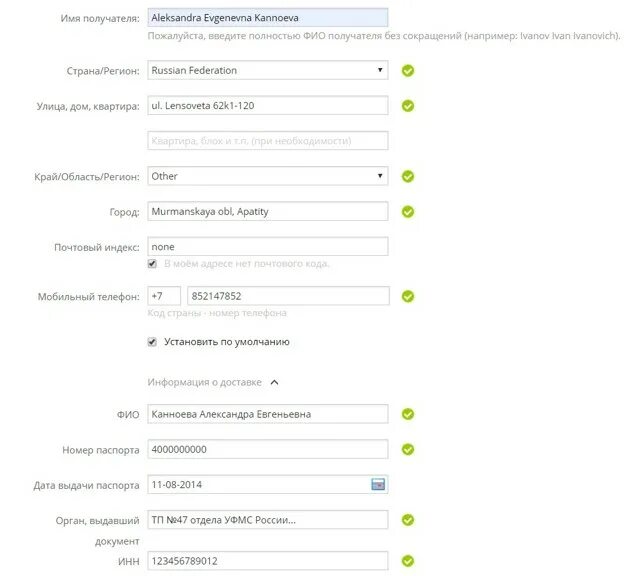
Task: Click the Имя получателя name field
Action: [x=268, y=18]
